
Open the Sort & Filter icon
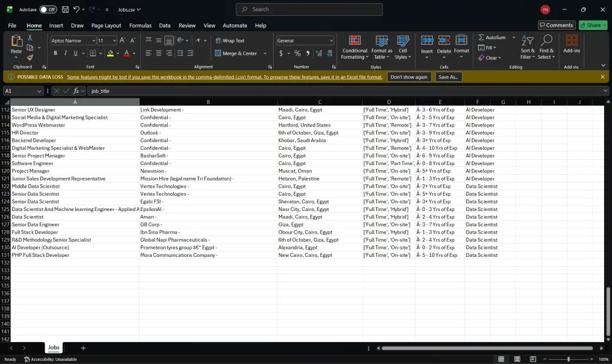coord(528,40)
